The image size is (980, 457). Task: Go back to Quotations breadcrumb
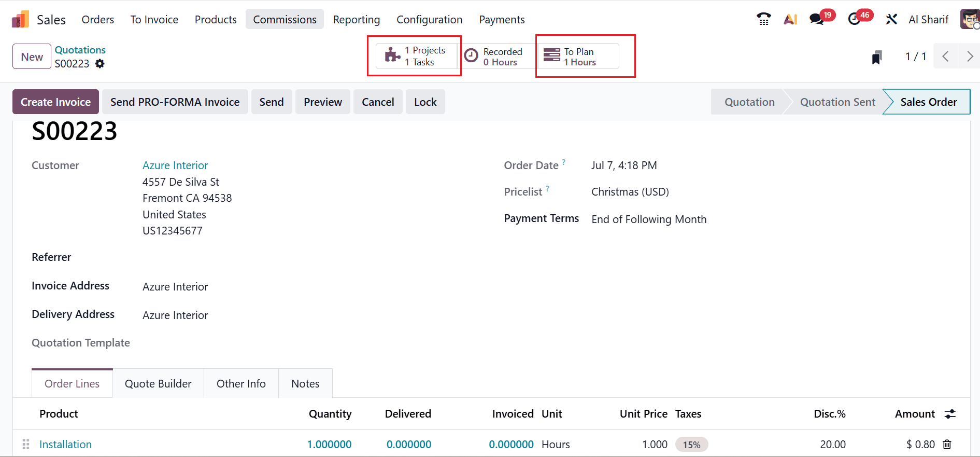pyautogui.click(x=80, y=50)
